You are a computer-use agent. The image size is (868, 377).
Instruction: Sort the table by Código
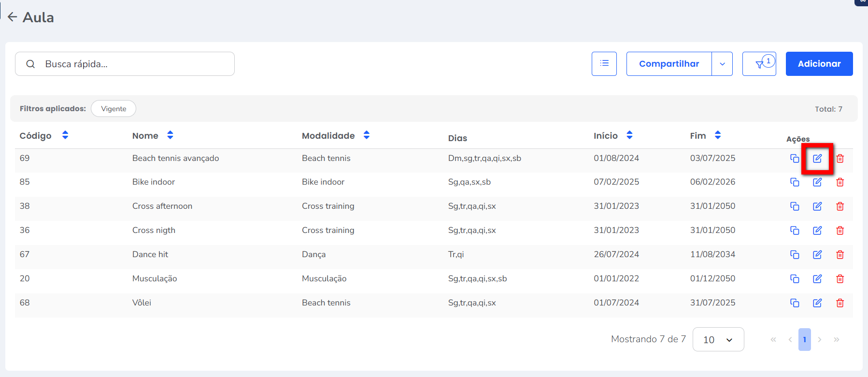[65, 135]
